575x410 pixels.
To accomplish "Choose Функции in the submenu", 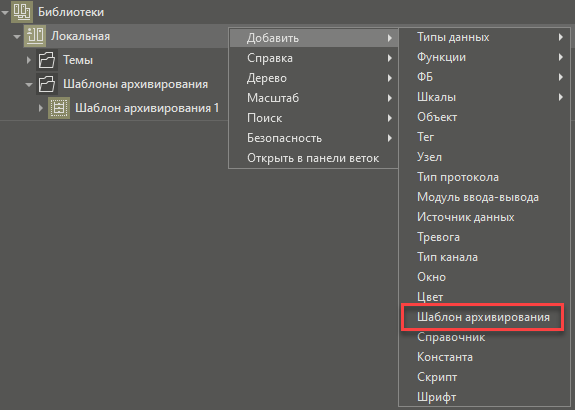I will [484, 57].
